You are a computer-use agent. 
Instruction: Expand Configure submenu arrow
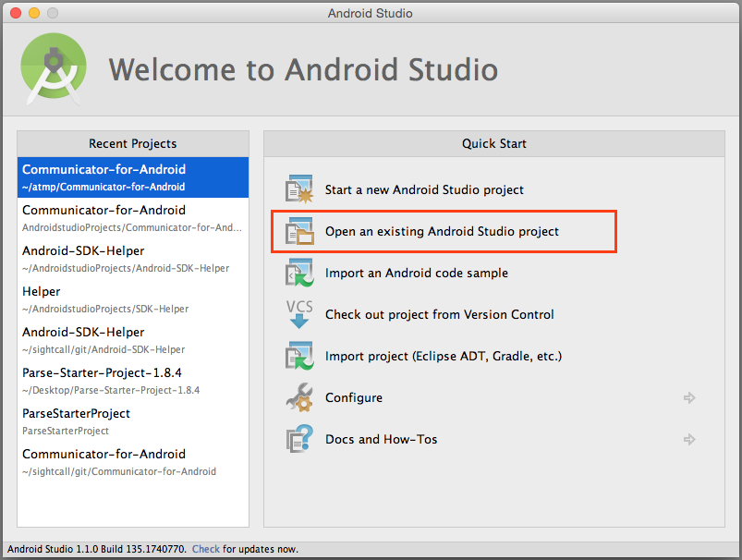pyautogui.click(x=689, y=397)
